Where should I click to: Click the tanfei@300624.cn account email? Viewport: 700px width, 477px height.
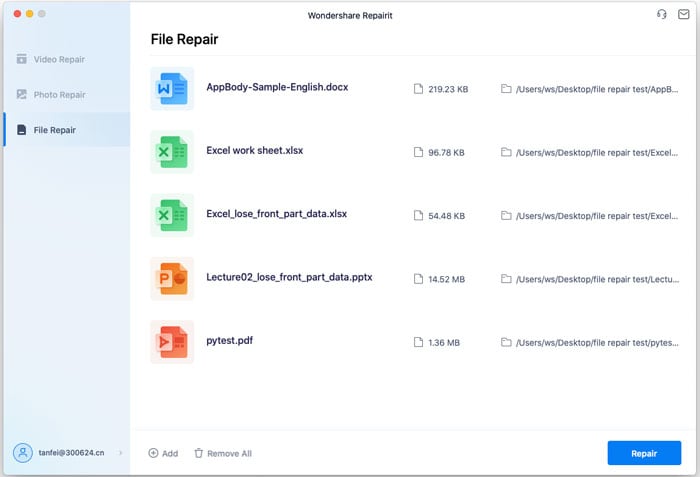(71, 453)
